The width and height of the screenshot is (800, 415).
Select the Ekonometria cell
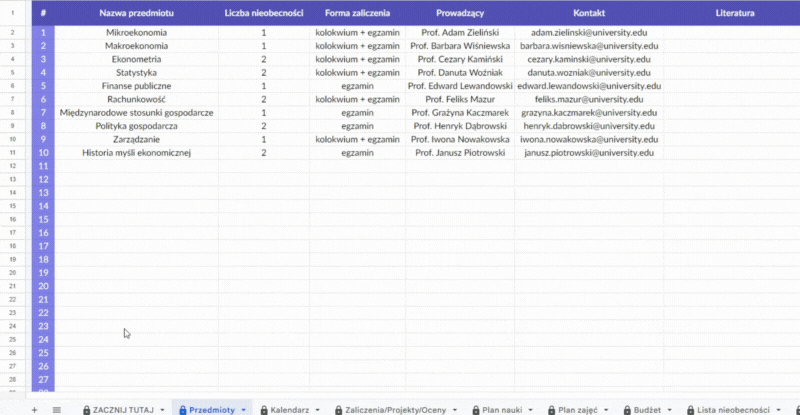136,59
